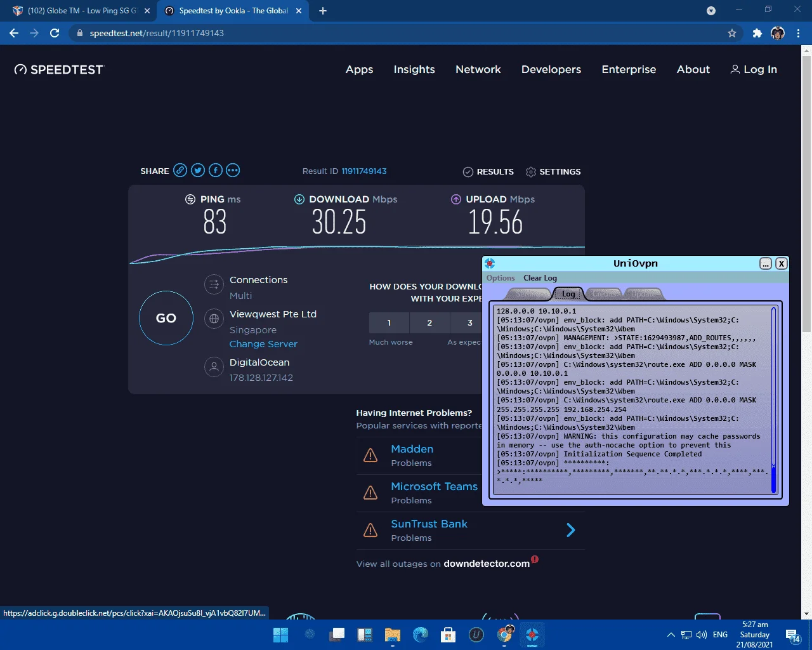Expand the SunTrust Bank problems chevron
This screenshot has width=812, height=650.
pyautogui.click(x=570, y=530)
